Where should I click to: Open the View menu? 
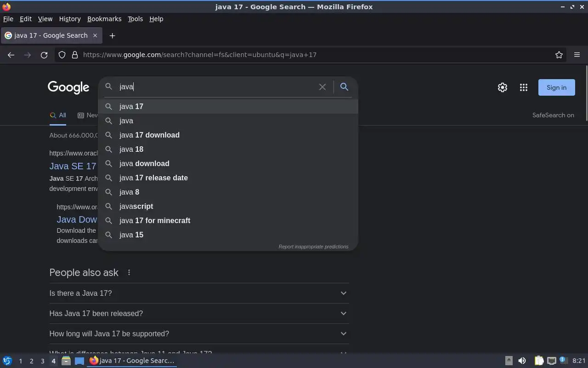coord(45,19)
